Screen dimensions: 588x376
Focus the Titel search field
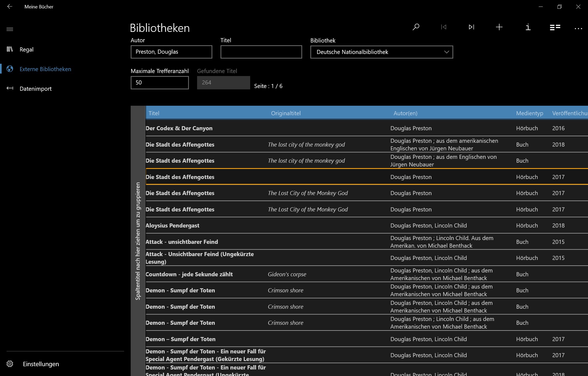pos(261,52)
